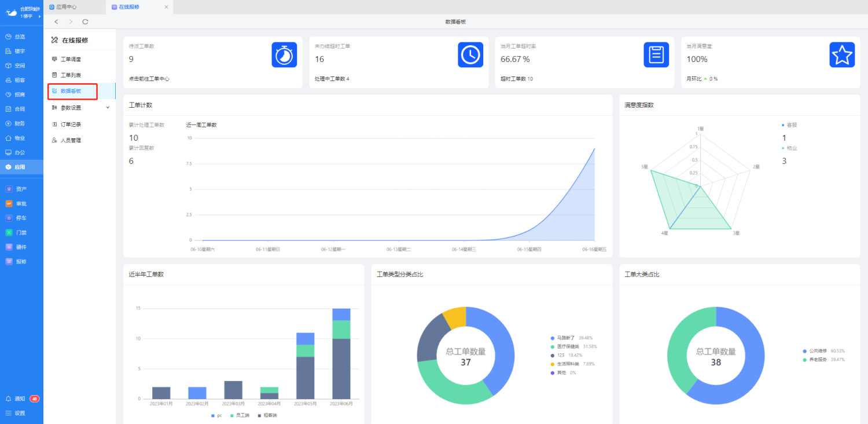This screenshot has width=868, height=424.
Task: Click the stopwatch icon on 待派工单数 card
Action: point(284,55)
